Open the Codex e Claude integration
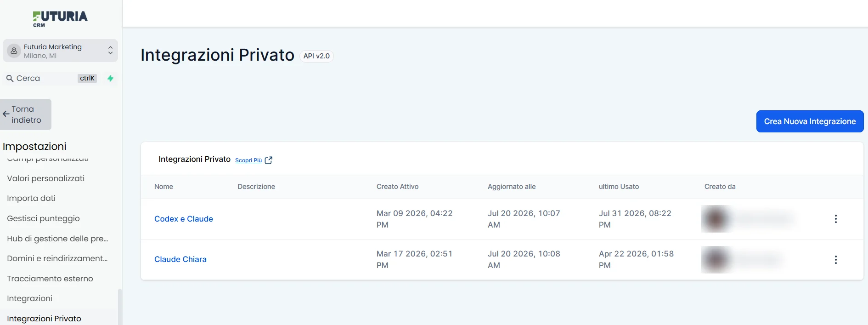Viewport: 868px width, 325px height. (x=184, y=219)
